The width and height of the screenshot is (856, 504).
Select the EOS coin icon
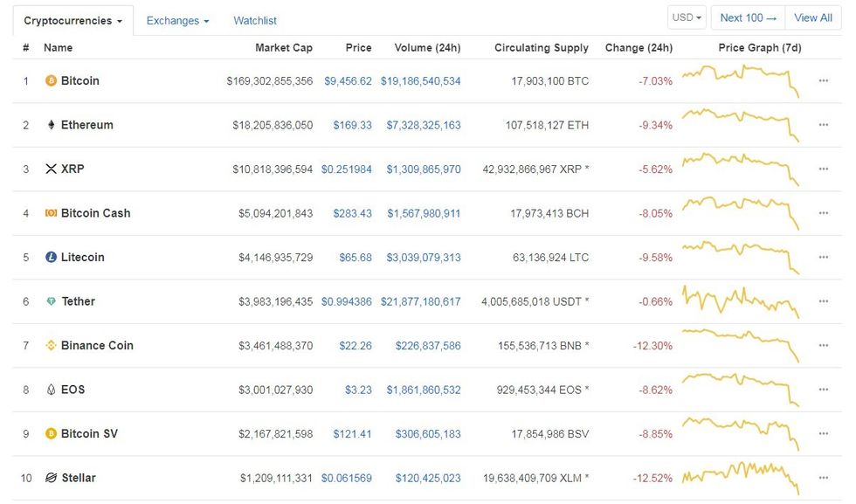(x=51, y=390)
